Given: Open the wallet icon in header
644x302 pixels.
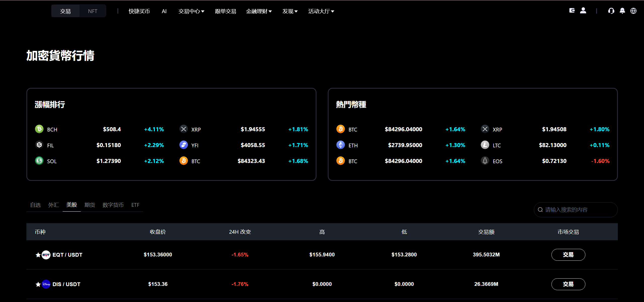Looking at the screenshot, I should coord(572,11).
